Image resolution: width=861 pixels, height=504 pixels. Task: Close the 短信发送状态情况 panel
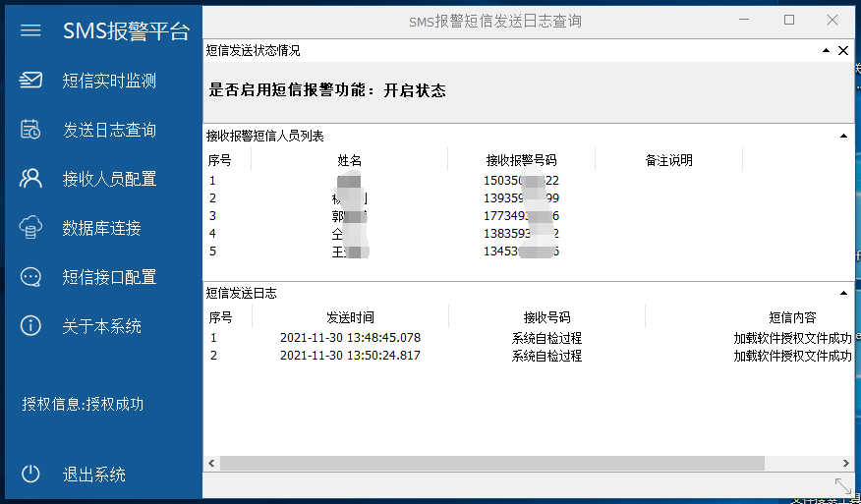point(843,51)
